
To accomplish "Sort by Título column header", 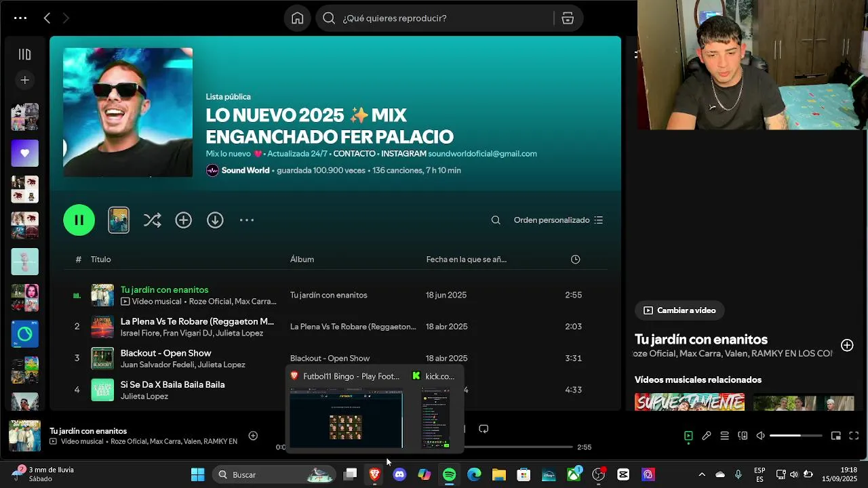I will (101, 260).
